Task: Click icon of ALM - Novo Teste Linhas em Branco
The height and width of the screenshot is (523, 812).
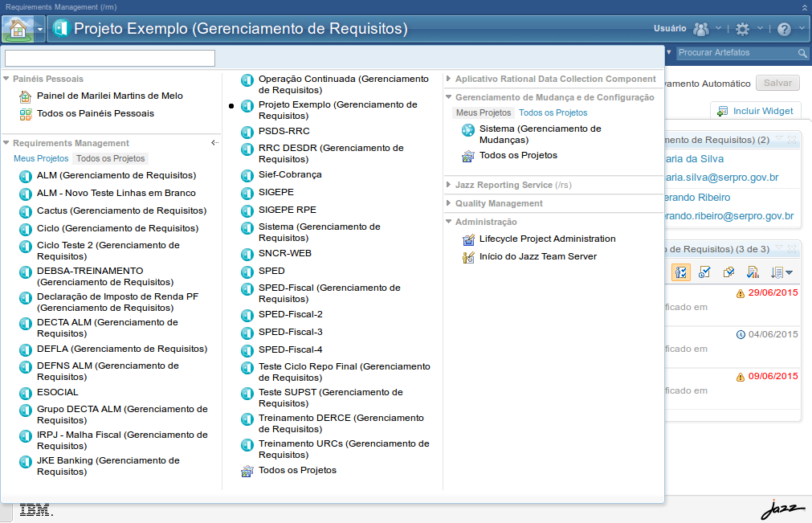Action: pos(26,194)
